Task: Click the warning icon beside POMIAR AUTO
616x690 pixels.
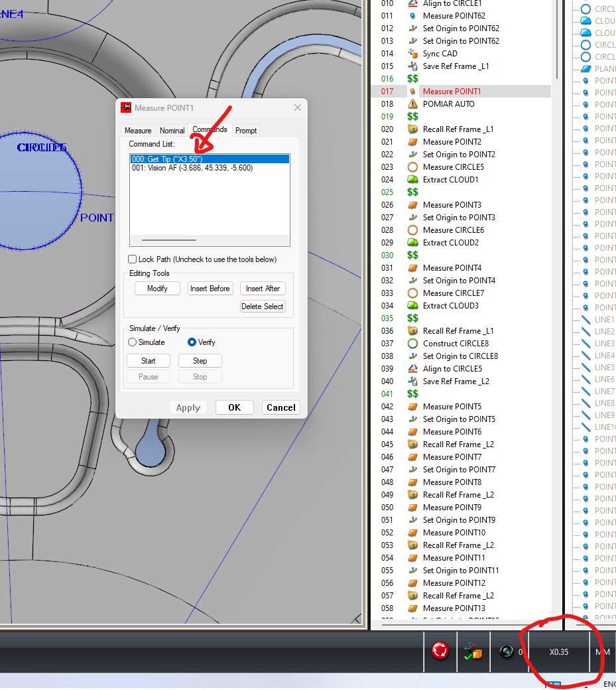Action: click(x=412, y=104)
